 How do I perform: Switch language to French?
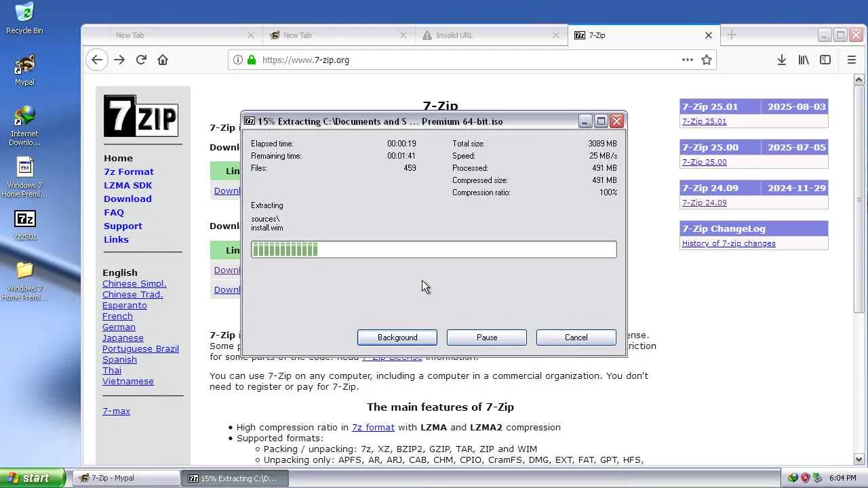pyautogui.click(x=117, y=316)
